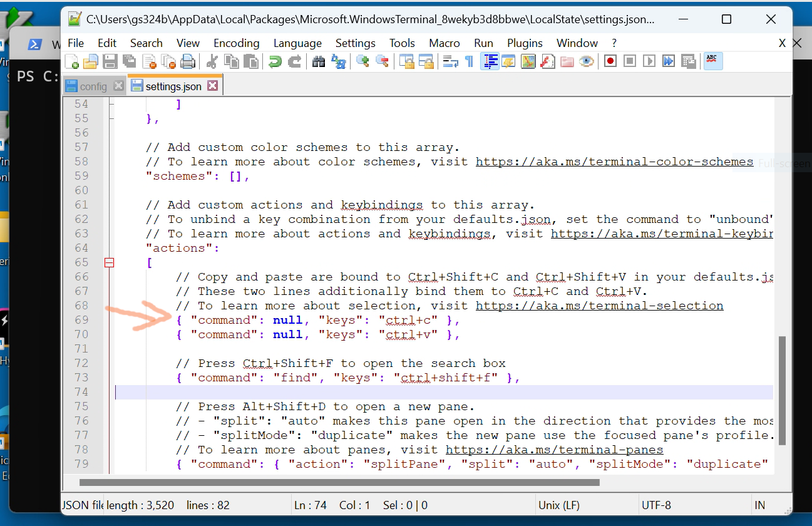812x526 pixels.
Task: Click the Stop Recording macro icon
Action: 629,61
